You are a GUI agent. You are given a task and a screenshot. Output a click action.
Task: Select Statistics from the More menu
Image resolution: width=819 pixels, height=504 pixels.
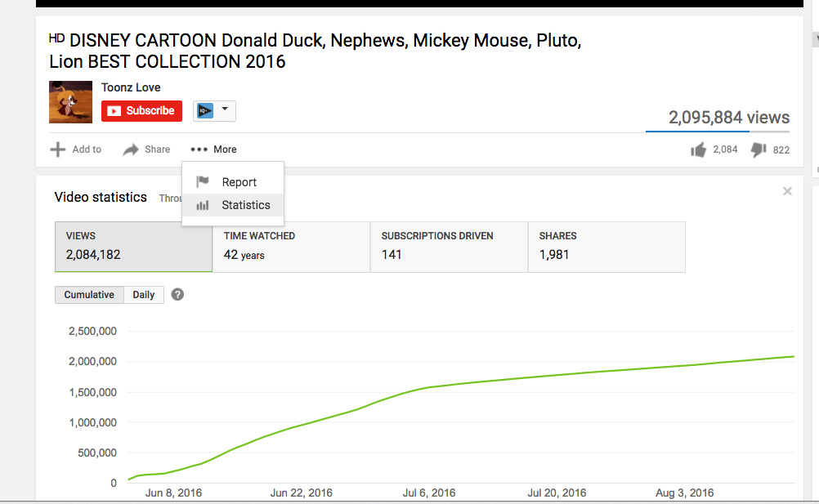[x=245, y=205]
